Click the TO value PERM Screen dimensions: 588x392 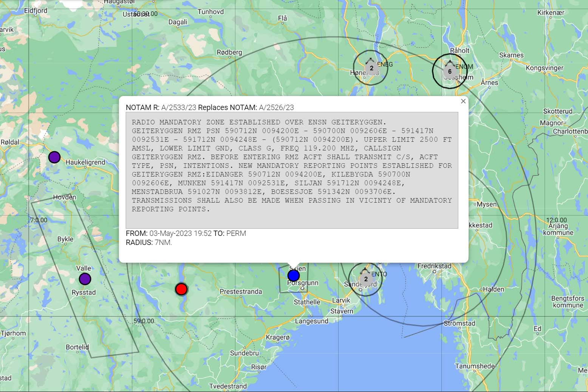coord(236,233)
